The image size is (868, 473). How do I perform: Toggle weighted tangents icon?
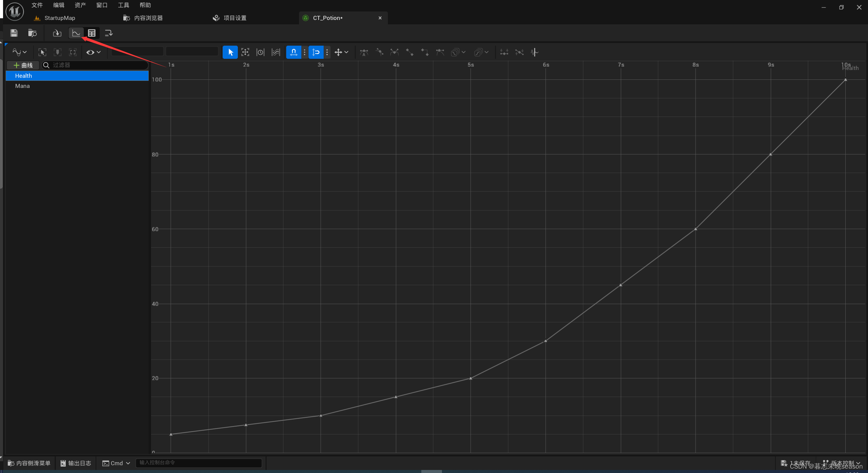pos(440,52)
